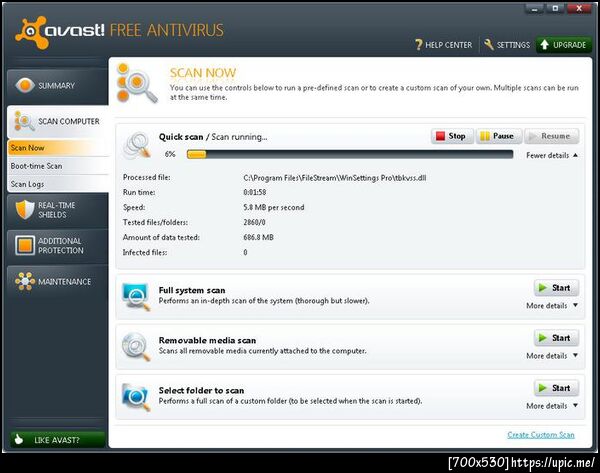The height and width of the screenshot is (473, 600).
Task: Minimize the avast window
Action: (x=535, y=8)
